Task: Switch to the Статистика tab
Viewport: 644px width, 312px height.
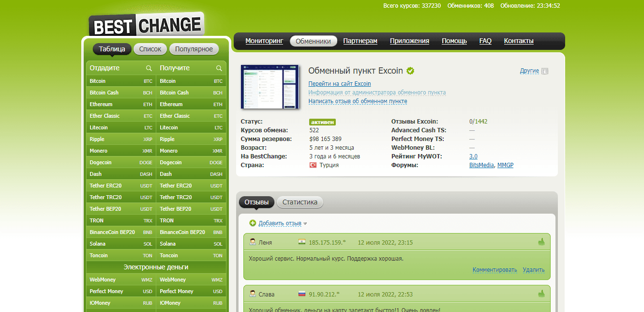Action: click(300, 202)
